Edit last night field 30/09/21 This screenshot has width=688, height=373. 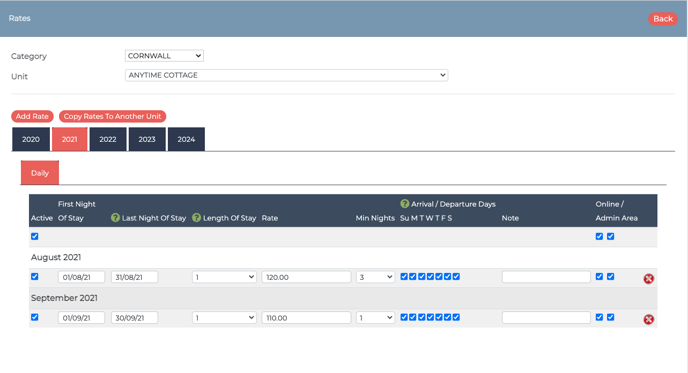click(x=134, y=318)
